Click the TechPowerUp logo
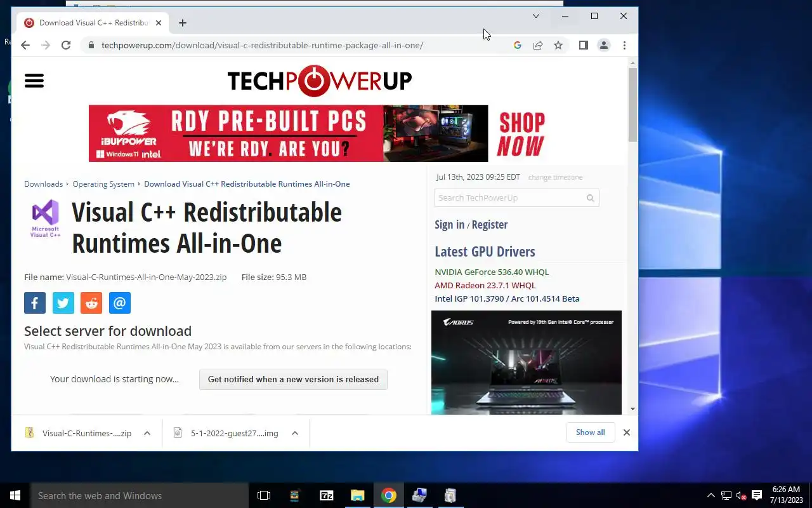This screenshot has height=508, width=812. click(320, 81)
